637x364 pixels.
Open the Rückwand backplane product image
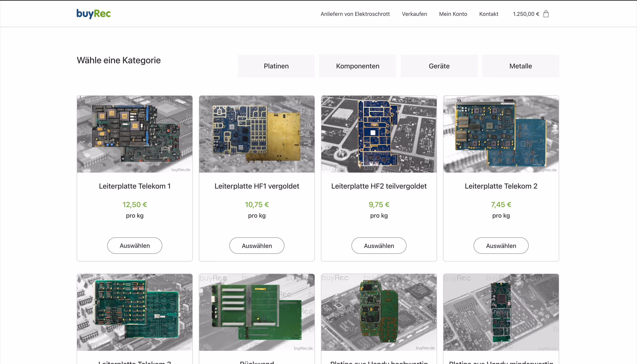click(x=257, y=312)
